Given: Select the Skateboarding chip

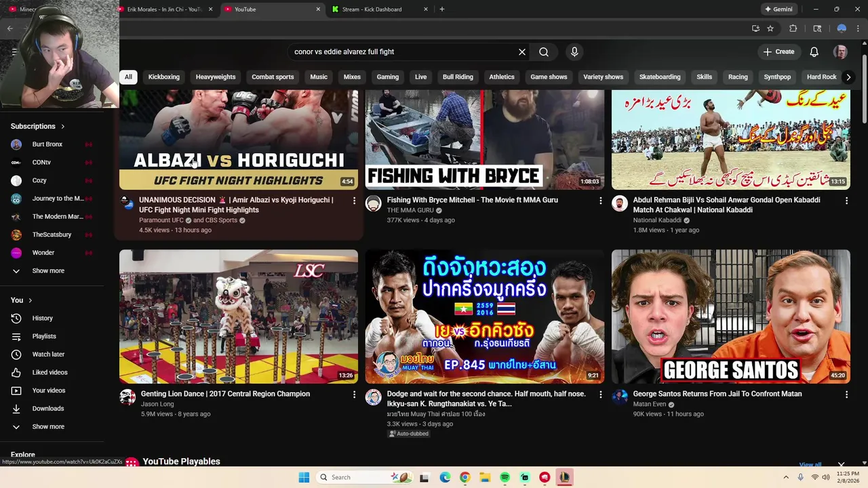Looking at the screenshot, I should (x=660, y=77).
